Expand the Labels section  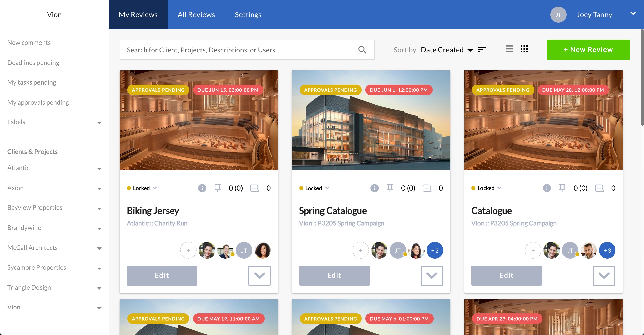click(x=99, y=123)
